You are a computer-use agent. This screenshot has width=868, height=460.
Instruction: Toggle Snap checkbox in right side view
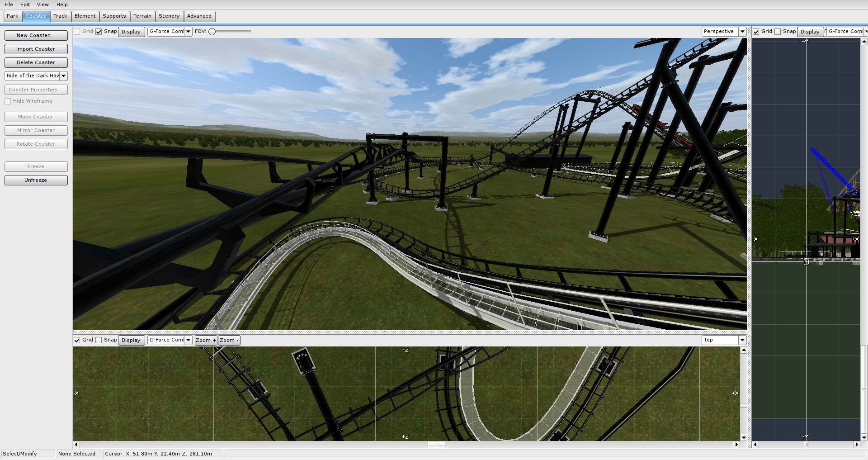tap(778, 32)
